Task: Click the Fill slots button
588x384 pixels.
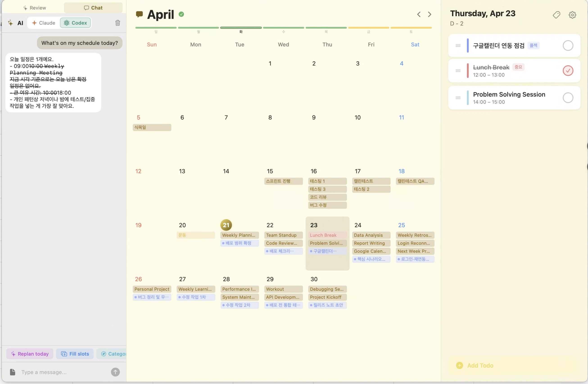Action: [x=75, y=354]
